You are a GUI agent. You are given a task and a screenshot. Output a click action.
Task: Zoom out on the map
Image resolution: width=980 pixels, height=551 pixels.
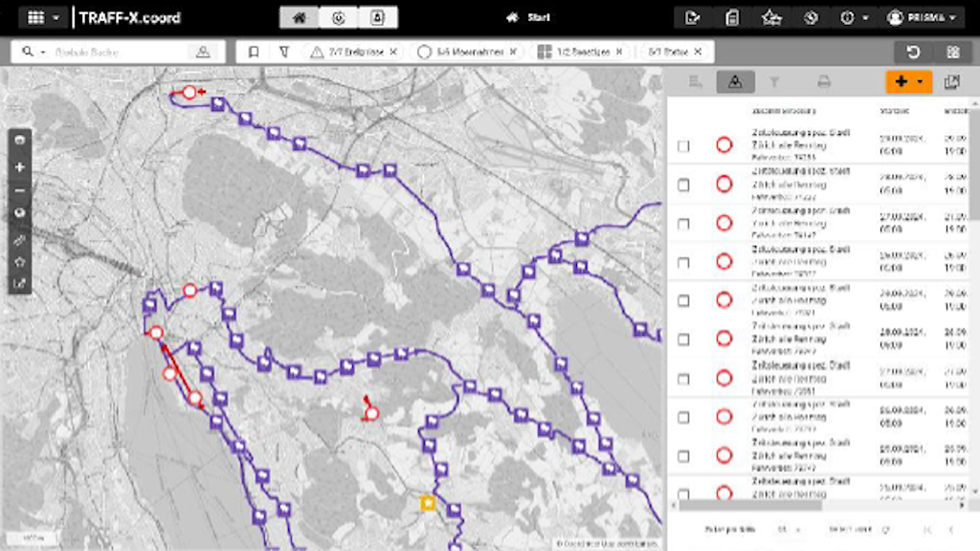(x=20, y=190)
